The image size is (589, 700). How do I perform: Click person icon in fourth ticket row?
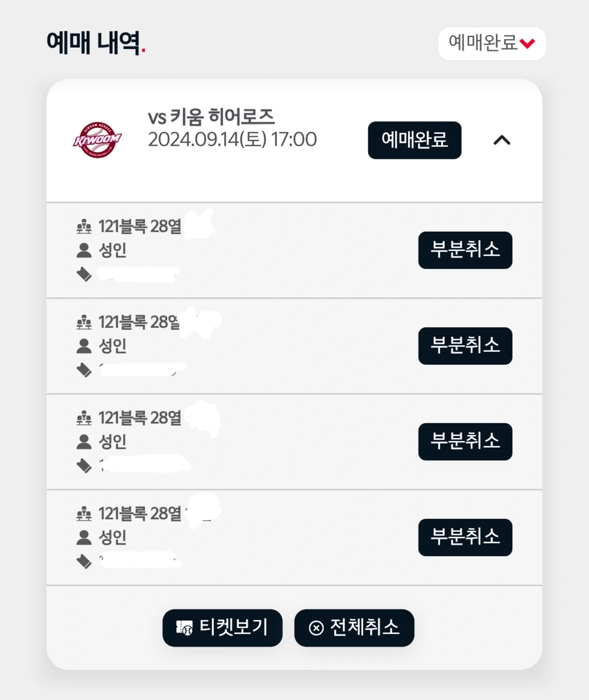click(x=84, y=537)
